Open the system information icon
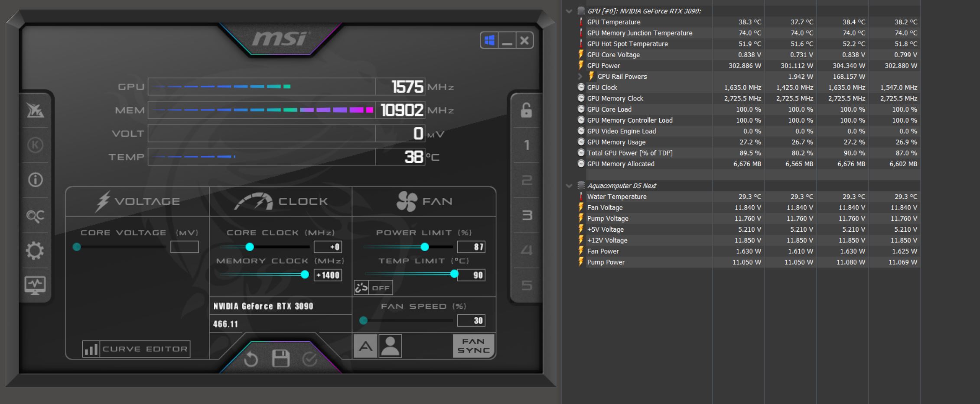The width and height of the screenshot is (980, 404). [35, 180]
